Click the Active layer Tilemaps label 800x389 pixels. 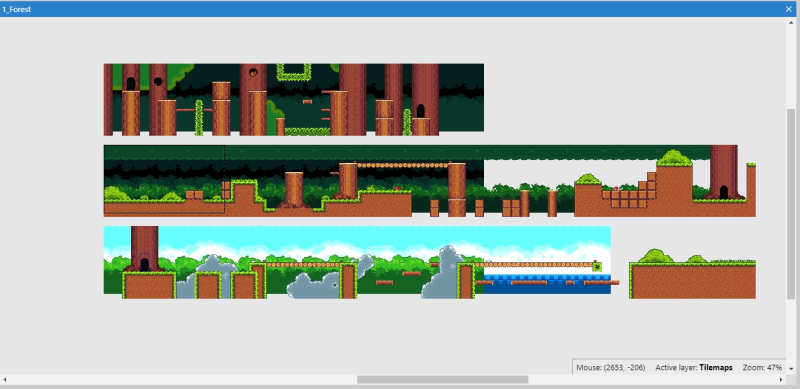pyautogui.click(x=694, y=368)
